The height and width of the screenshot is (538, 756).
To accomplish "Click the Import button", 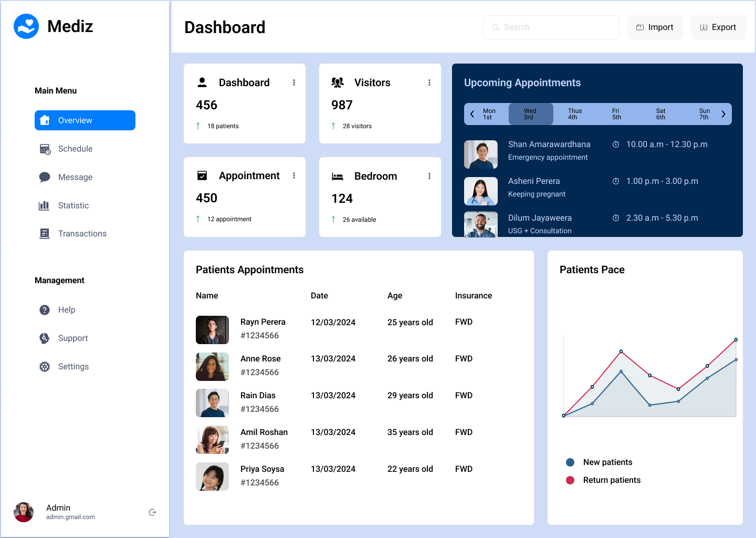I will 655,27.
